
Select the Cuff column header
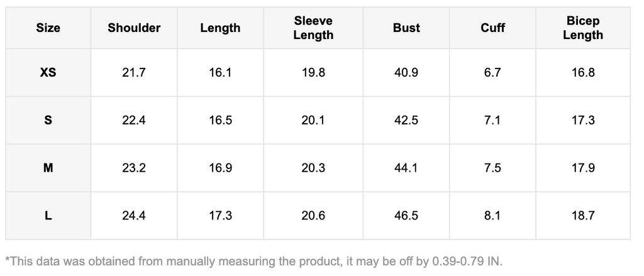[x=492, y=28]
